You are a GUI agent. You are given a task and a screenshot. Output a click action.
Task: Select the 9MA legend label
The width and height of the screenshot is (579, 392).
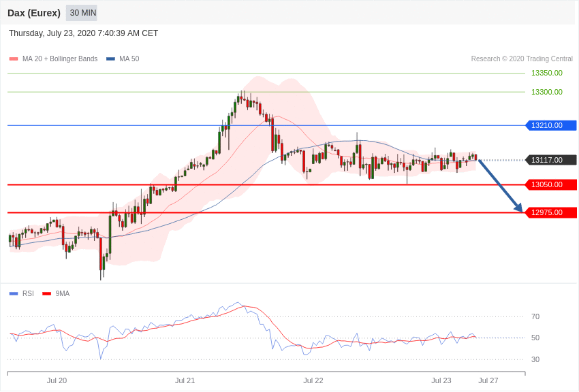click(63, 293)
